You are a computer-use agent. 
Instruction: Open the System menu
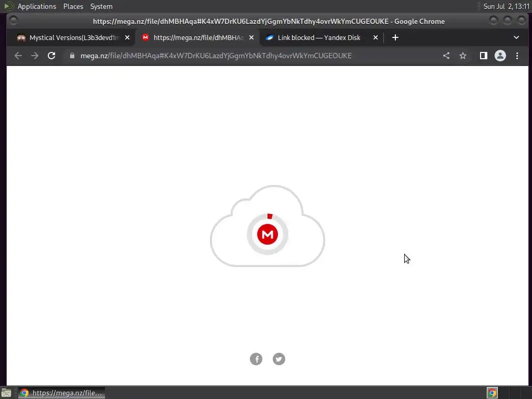pyautogui.click(x=101, y=6)
